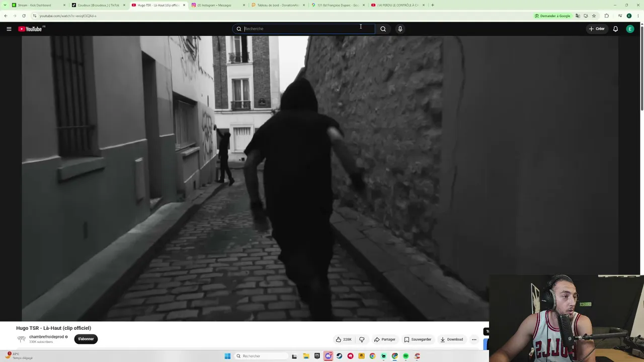This screenshot has height=362, width=644.
Task: Like the video with 228K likes
Action: [344, 339]
